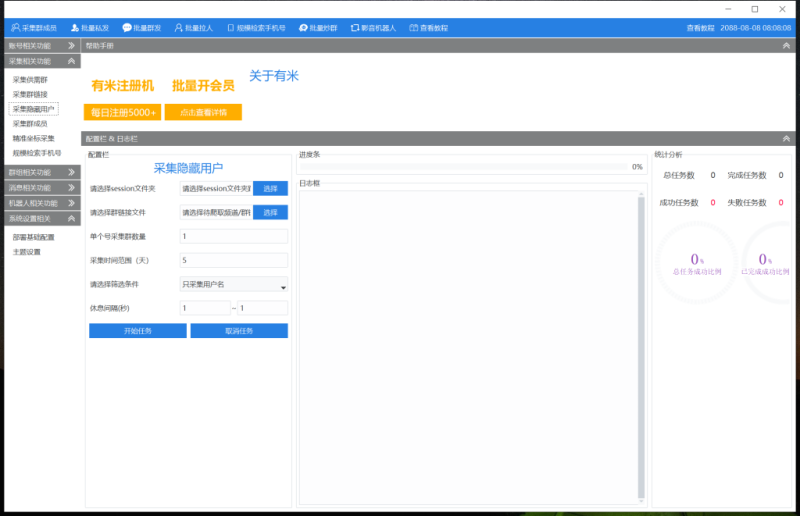Open the 批量私发 toolbar item

(90, 28)
